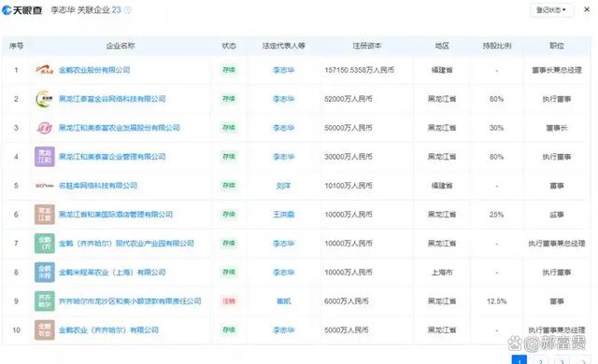Click the 157150.5358万人民币 capital cell
This screenshot has height=364, width=598.
click(359, 70)
